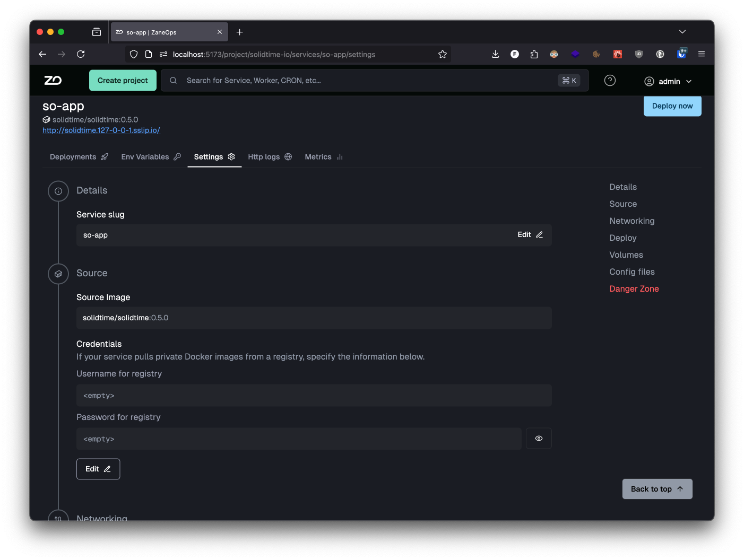The image size is (744, 560).
Task: Click the browser forward arrow
Action: point(62,54)
